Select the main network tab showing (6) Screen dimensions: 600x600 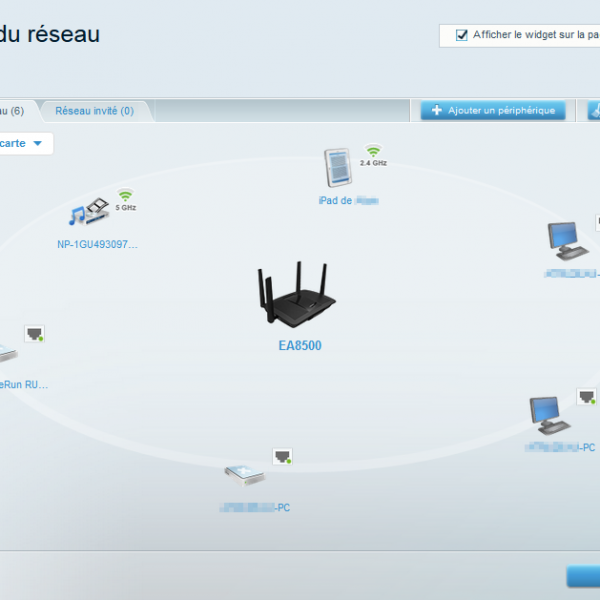16,111
